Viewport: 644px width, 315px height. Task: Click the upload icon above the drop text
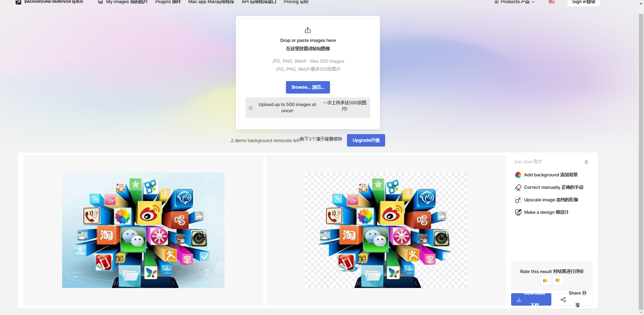tap(308, 30)
